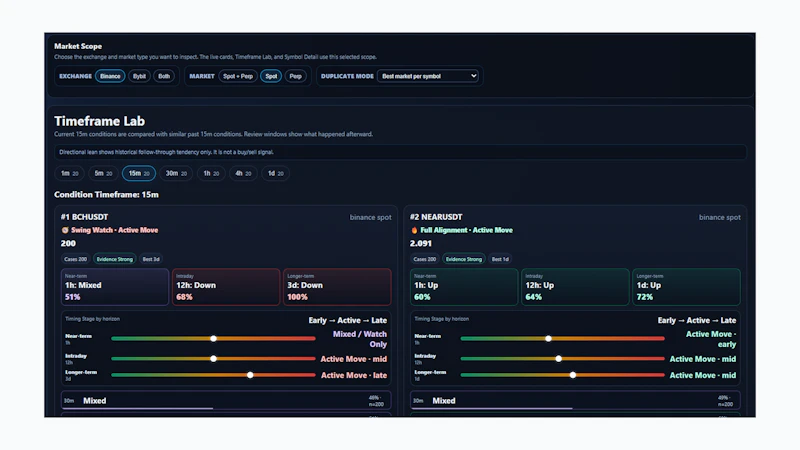Viewport: 800px width, 450px height.
Task: Click BCHUSDT Near-term timing slider handle
Action: 214,338
